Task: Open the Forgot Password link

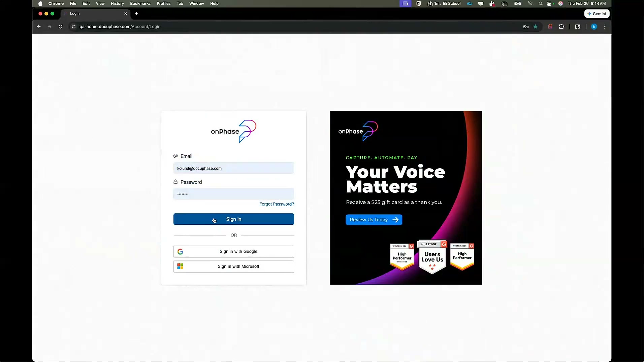Action: 277,204
